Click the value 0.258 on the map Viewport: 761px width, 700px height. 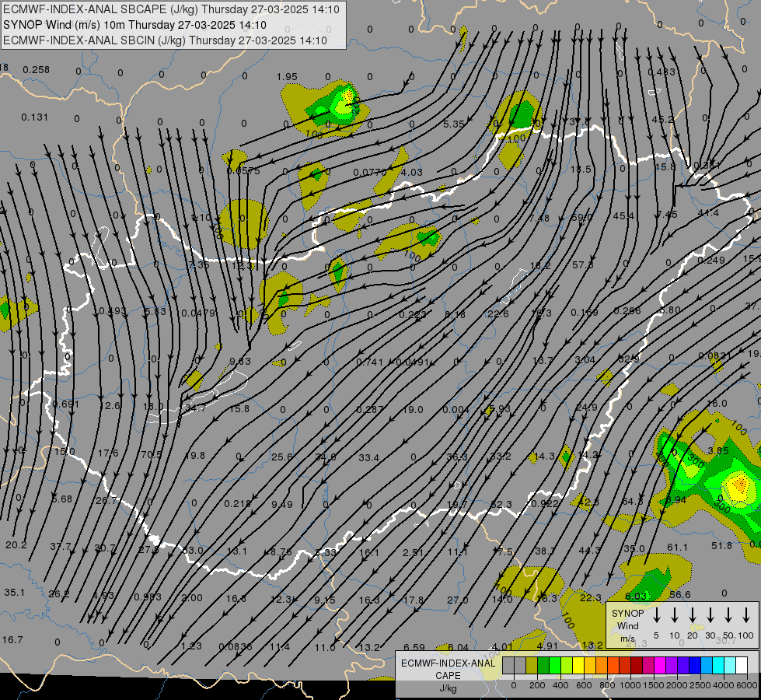tap(36, 69)
